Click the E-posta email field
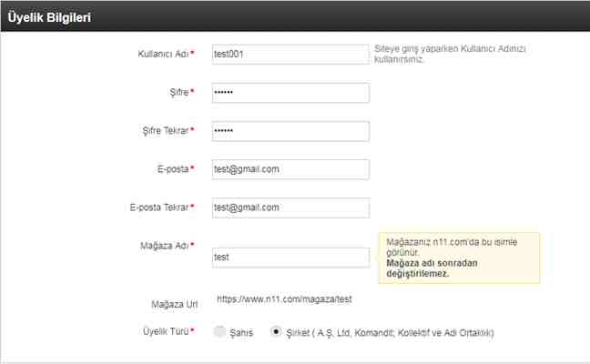This screenshot has width=590, height=364. click(290, 169)
